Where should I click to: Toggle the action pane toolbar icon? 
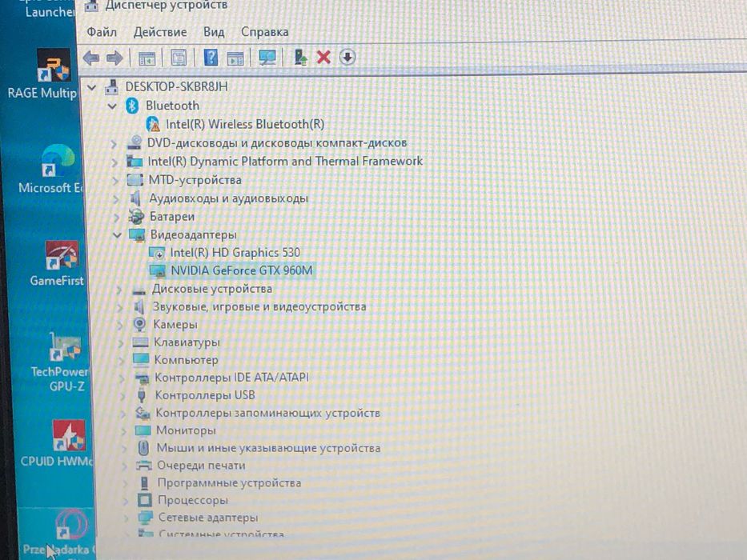(235, 58)
